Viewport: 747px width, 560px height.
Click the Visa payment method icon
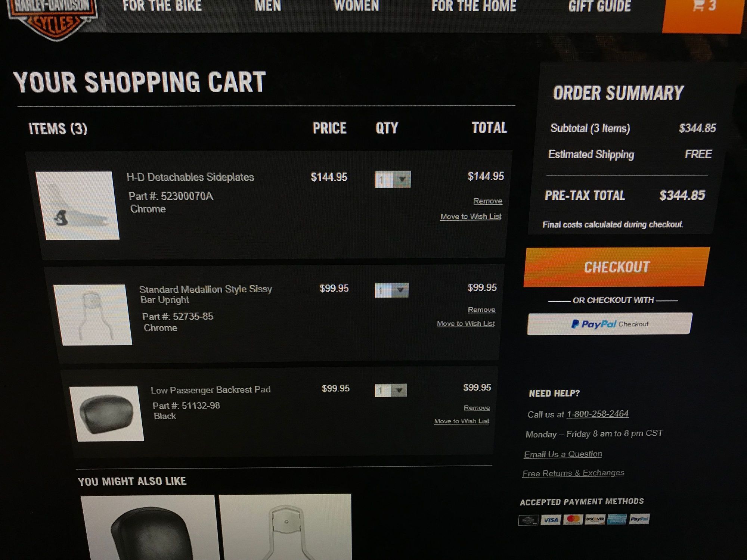551,520
